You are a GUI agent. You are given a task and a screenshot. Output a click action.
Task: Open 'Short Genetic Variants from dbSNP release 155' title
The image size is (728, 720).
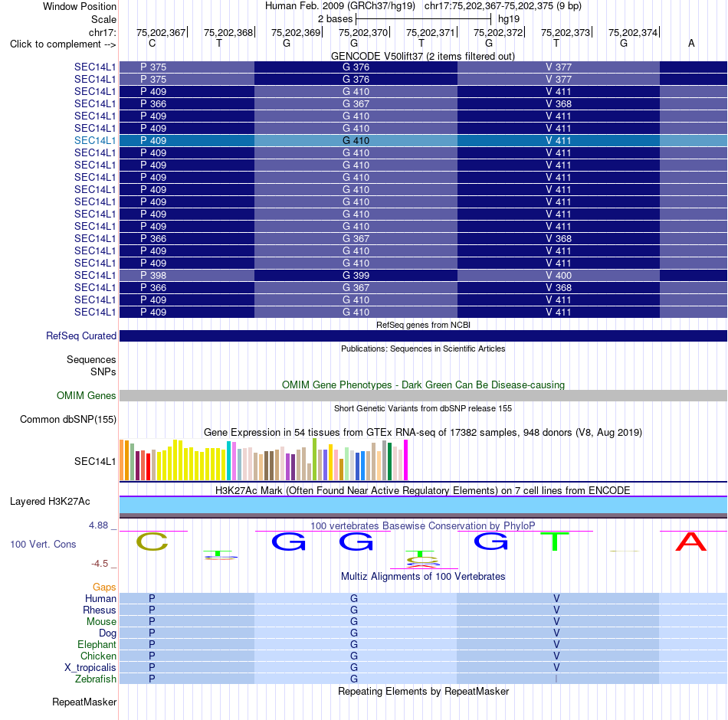[x=423, y=408]
